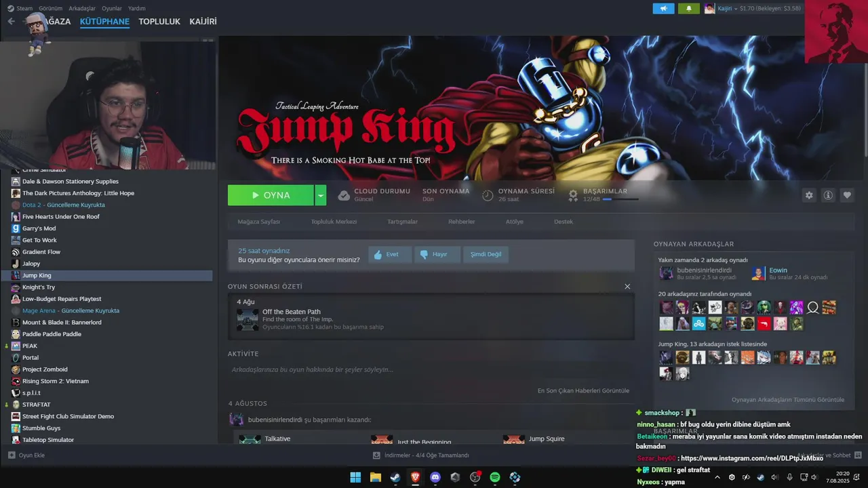Open Destek link

click(x=564, y=222)
